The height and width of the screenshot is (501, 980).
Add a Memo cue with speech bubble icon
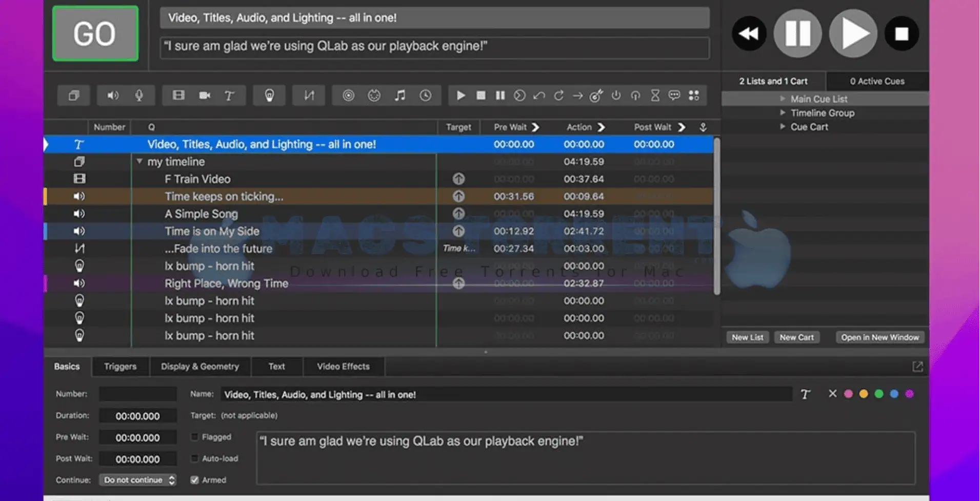(x=674, y=95)
